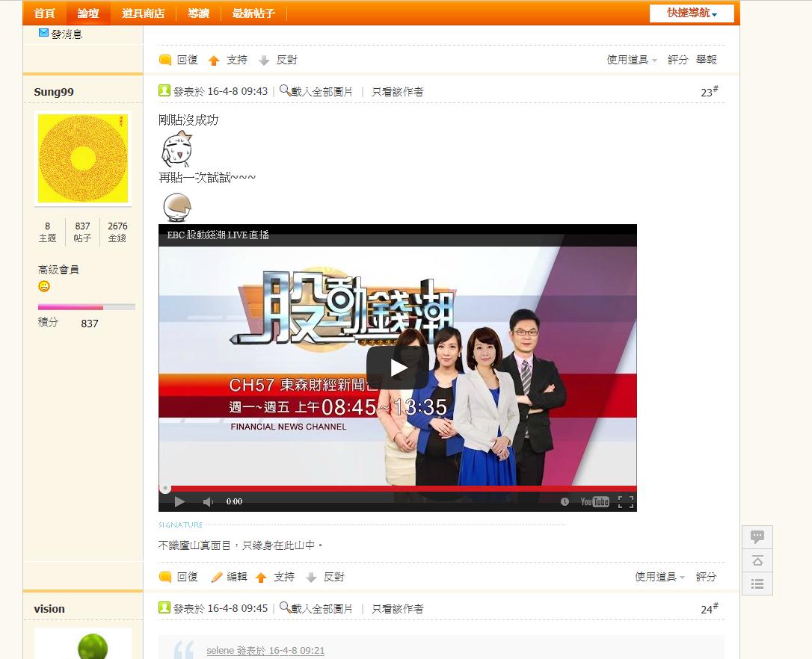Click magnifier icon for 載入全部圖片 on post 23

[x=284, y=90]
